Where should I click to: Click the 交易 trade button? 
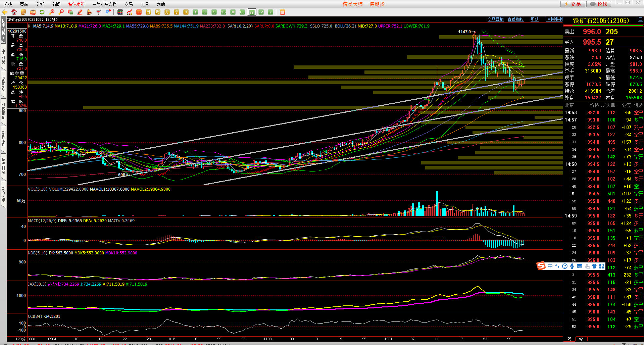pos(573,4)
